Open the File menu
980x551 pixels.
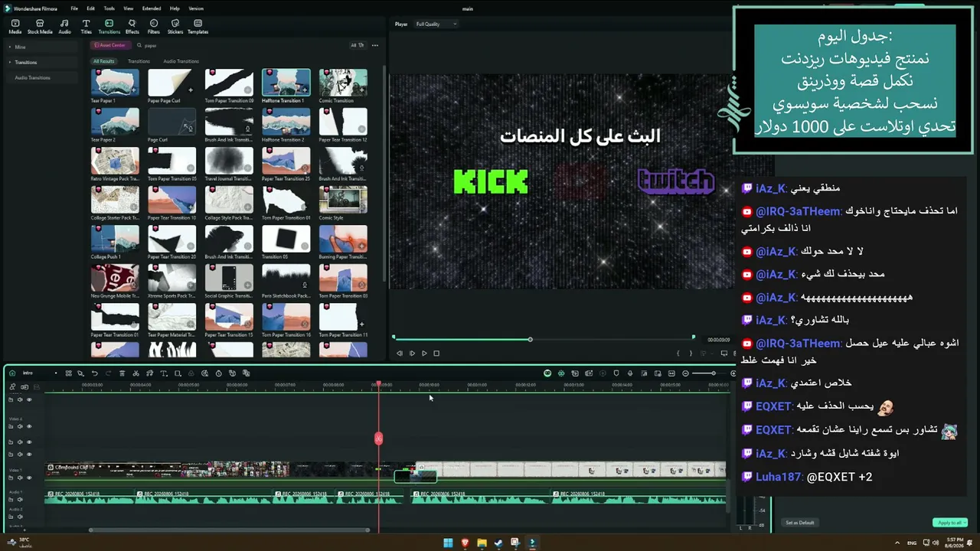(74, 8)
